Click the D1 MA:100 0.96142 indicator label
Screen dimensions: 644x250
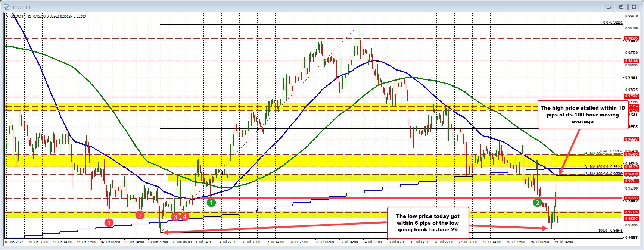604,167
